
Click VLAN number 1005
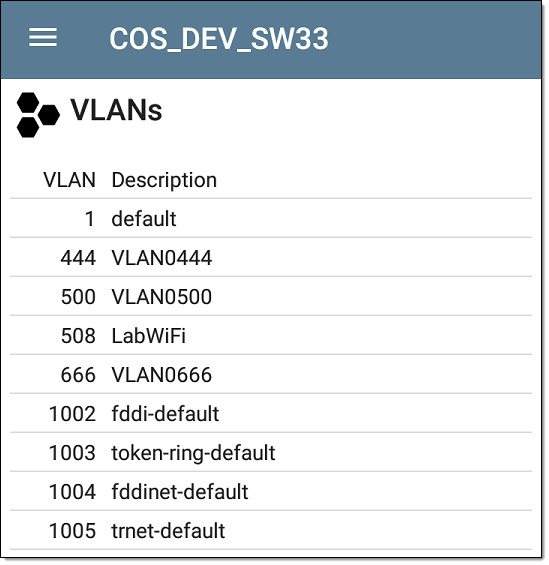pyautogui.click(x=72, y=531)
